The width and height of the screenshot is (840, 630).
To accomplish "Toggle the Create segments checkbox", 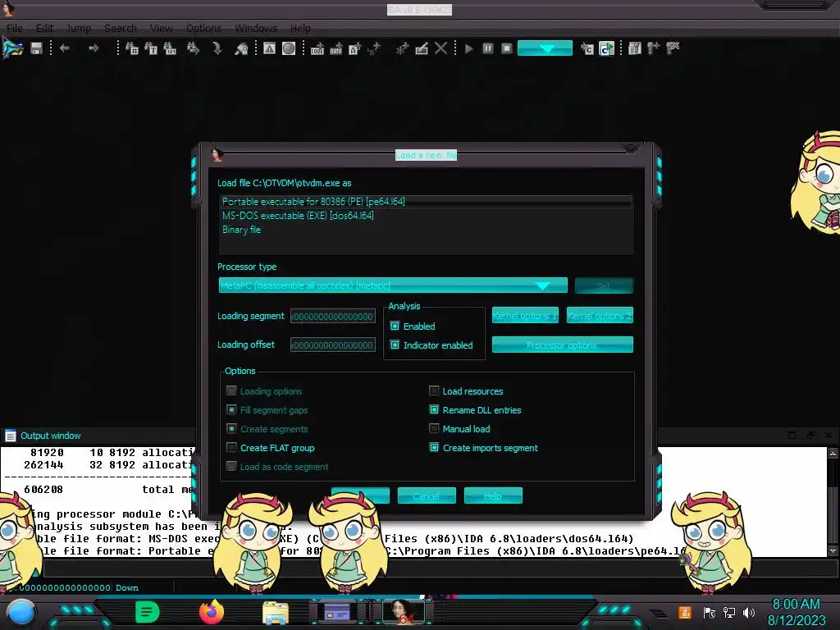I will point(231,428).
